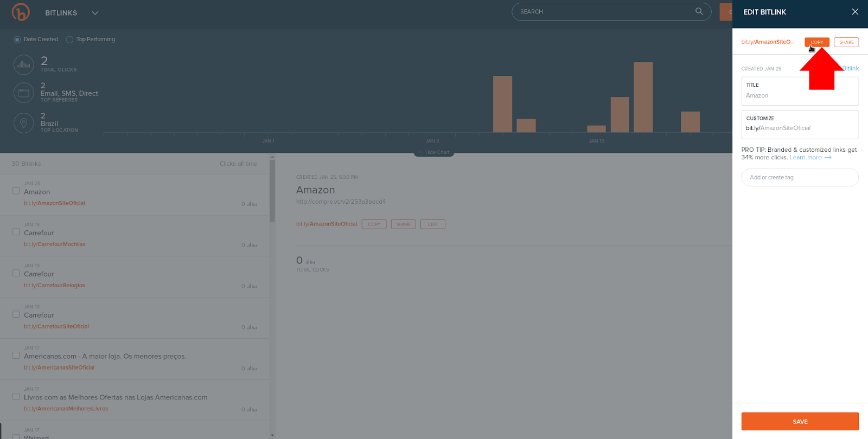
Task: Click total clicks chart icon in detail view
Action: point(310,261)
